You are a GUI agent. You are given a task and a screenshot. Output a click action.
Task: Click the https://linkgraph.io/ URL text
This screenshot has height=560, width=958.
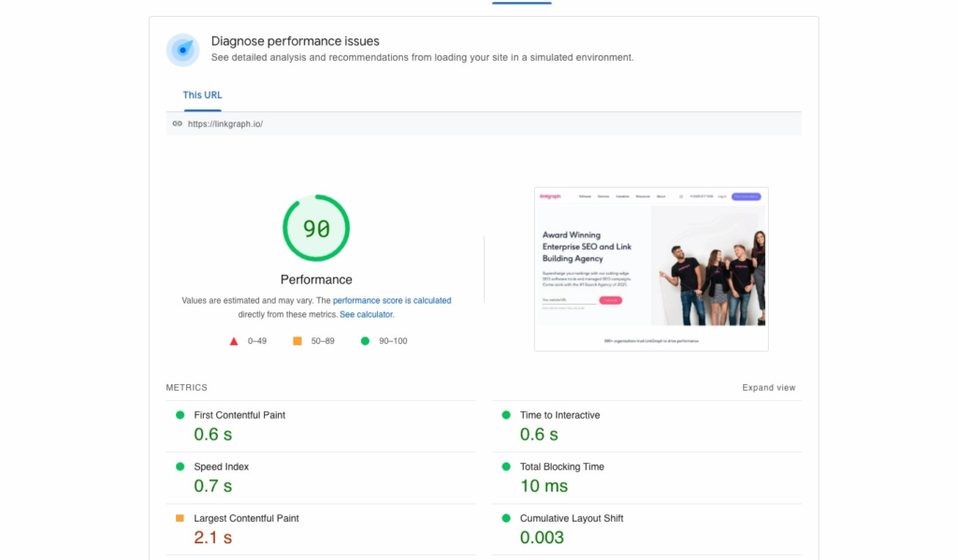[x=225, y=124]
